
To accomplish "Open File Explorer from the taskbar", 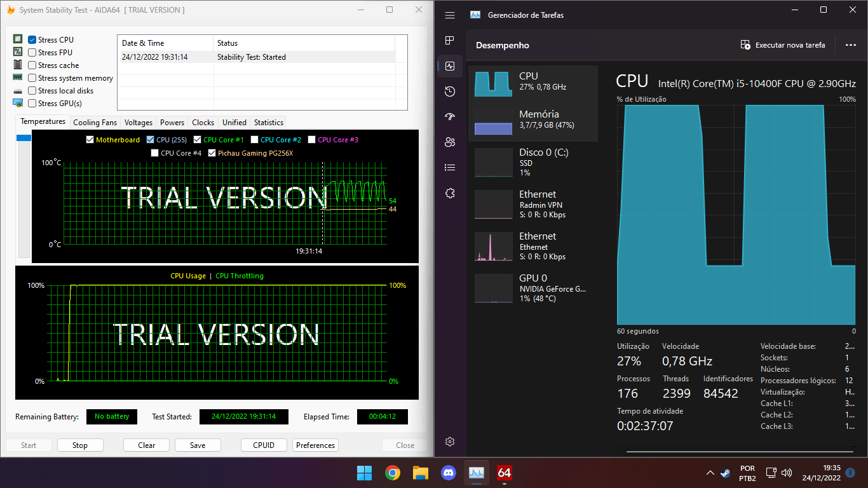I will 421,473.
